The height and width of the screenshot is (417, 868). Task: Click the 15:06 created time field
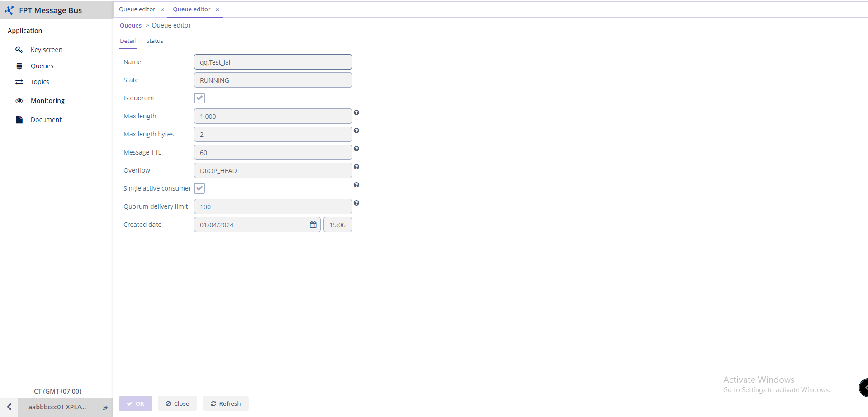337,225
